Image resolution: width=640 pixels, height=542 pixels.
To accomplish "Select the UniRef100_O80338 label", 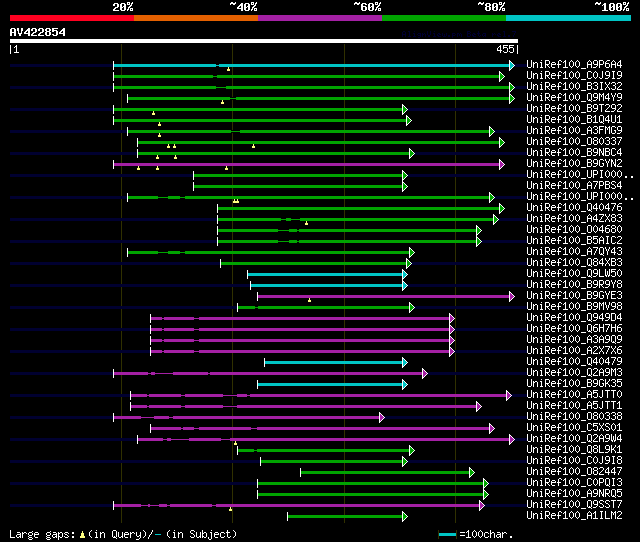I will pyautogui.click(x=574, y=417).
